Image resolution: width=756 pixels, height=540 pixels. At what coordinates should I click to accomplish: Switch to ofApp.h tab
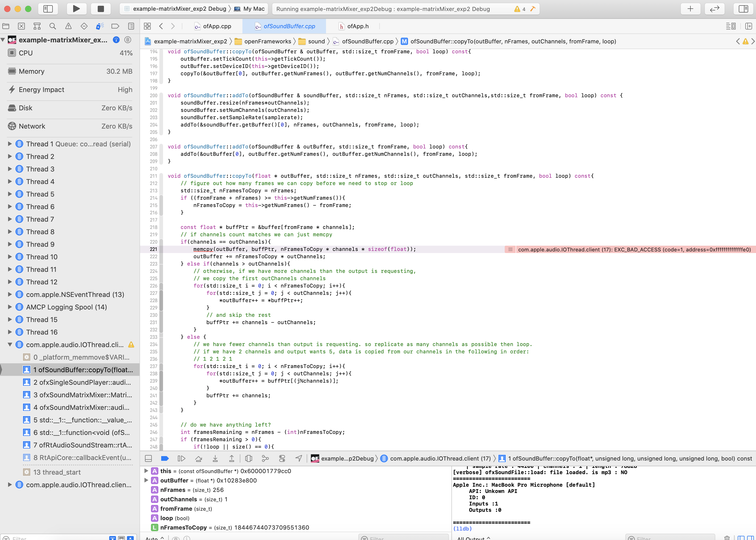(x=358, y=26)
